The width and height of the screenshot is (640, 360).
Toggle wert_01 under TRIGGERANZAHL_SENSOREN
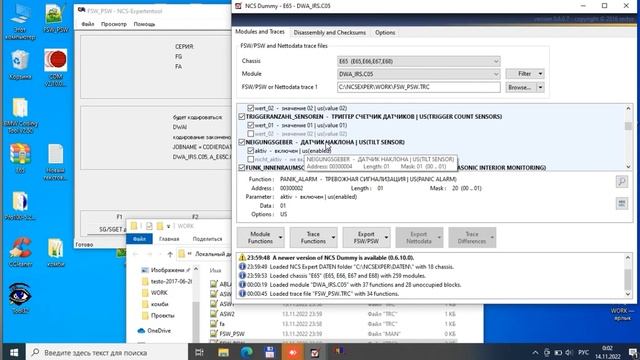251,125
